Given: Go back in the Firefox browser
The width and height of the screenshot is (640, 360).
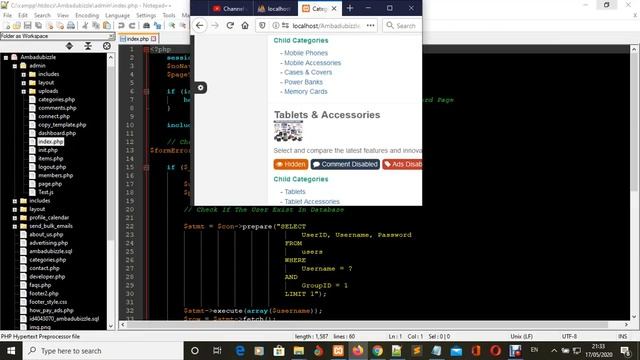Looking at the screenshot, I should click(x=199, y=25).
